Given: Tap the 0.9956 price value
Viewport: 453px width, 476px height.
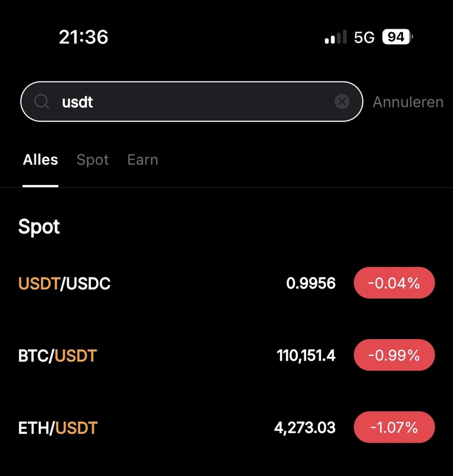Looking at the screenshot, I should [311, 284].
